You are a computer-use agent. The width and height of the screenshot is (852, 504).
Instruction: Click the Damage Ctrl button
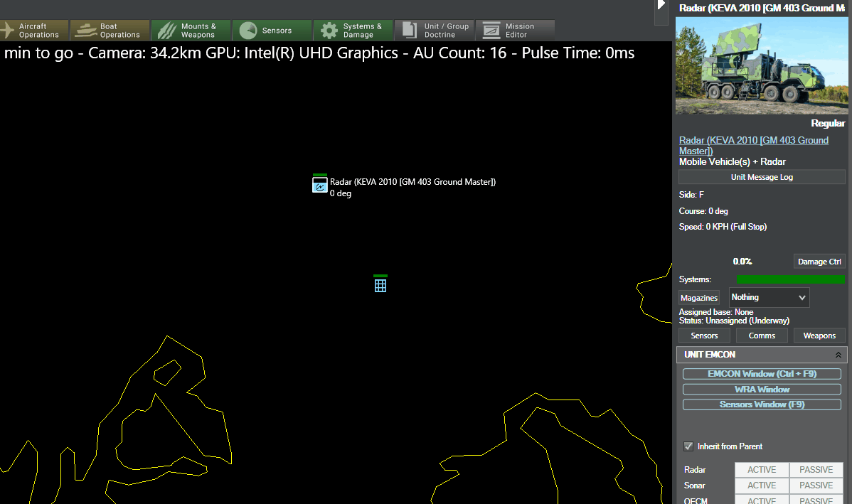819,262
